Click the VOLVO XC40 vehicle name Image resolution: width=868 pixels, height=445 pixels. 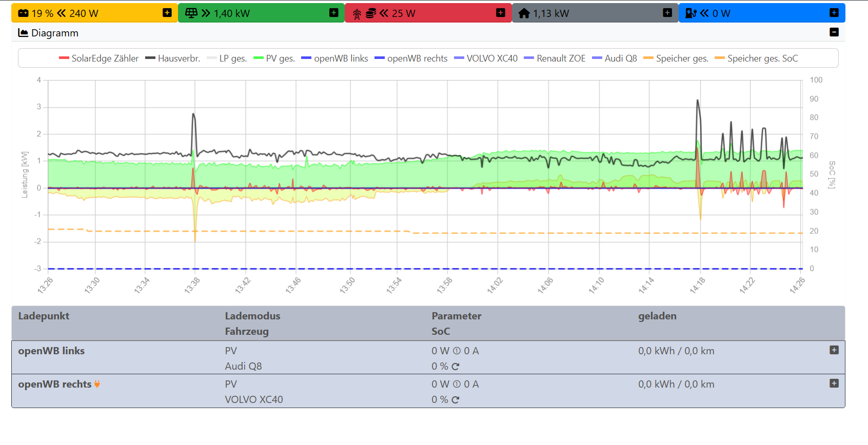[254, 400]
